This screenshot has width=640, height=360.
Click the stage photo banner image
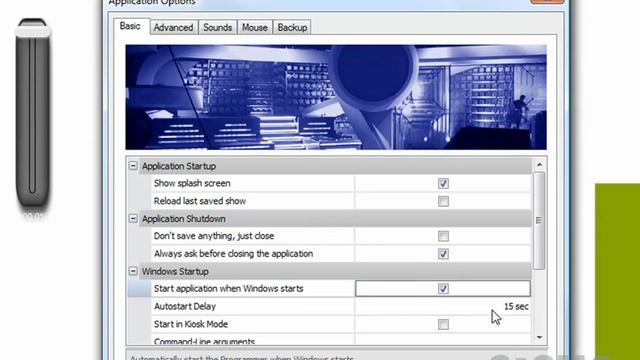pos(336,97)
